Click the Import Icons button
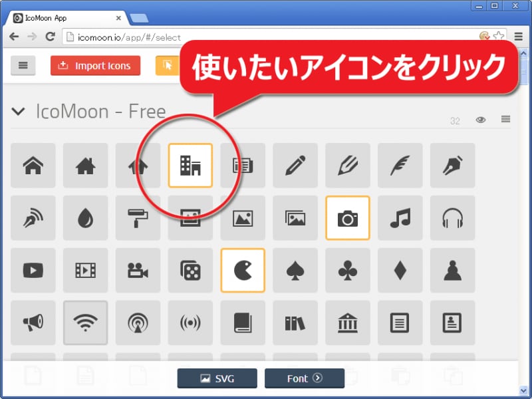This screenshot has width=532, height=399. tap(95, 66)
